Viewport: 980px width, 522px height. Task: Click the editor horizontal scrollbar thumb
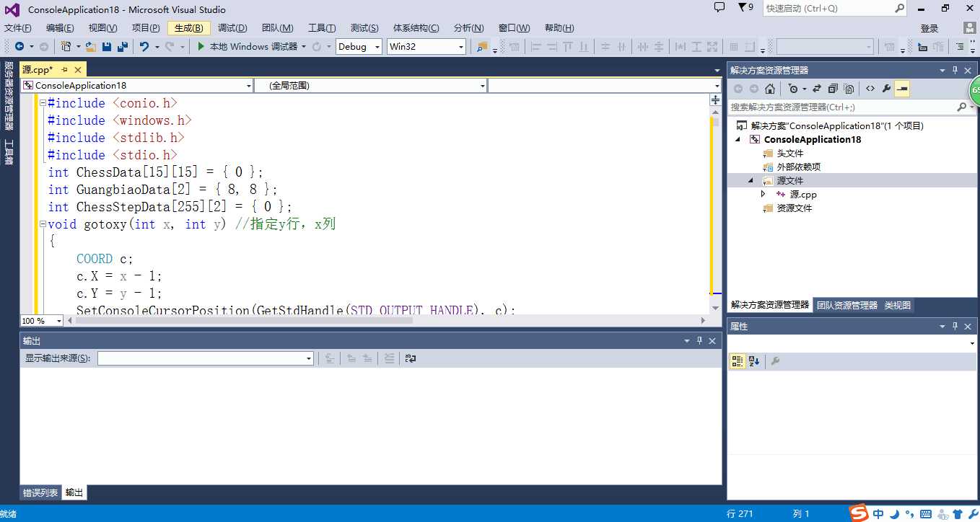pyautogui.click(x=244, y=320)
